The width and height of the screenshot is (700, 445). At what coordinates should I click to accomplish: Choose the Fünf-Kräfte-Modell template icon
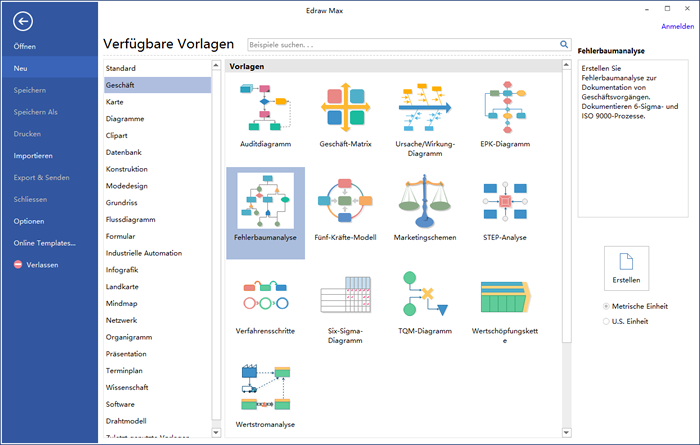click(x=345, y=201)
